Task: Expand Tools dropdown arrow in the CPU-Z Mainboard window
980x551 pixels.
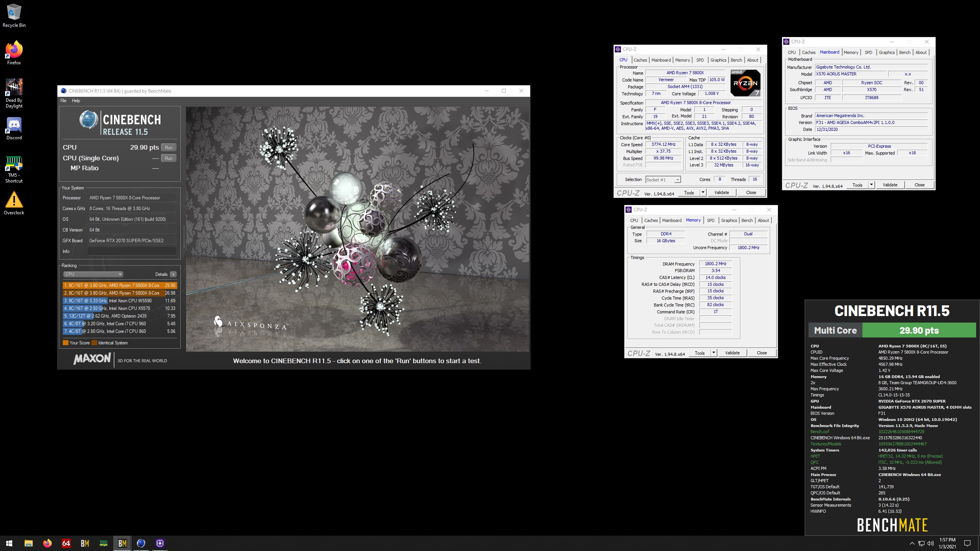Action: 871,185
